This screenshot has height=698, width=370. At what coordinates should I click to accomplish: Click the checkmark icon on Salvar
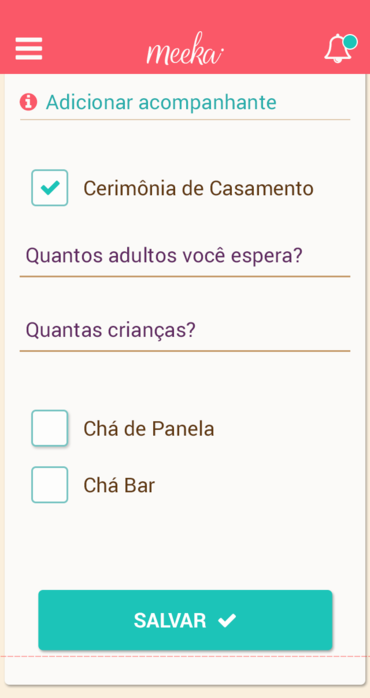(x=227, y=620)
